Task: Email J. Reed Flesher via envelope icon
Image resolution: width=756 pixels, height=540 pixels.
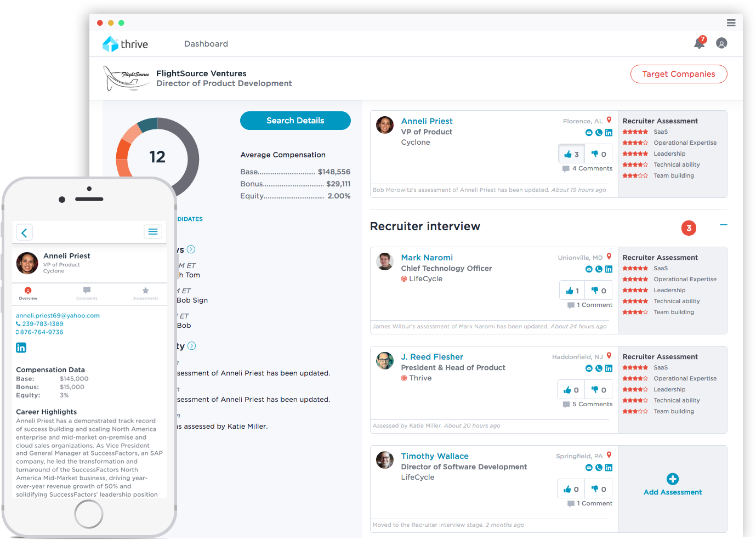Action: pyautogui.click(x=589, y=368)
